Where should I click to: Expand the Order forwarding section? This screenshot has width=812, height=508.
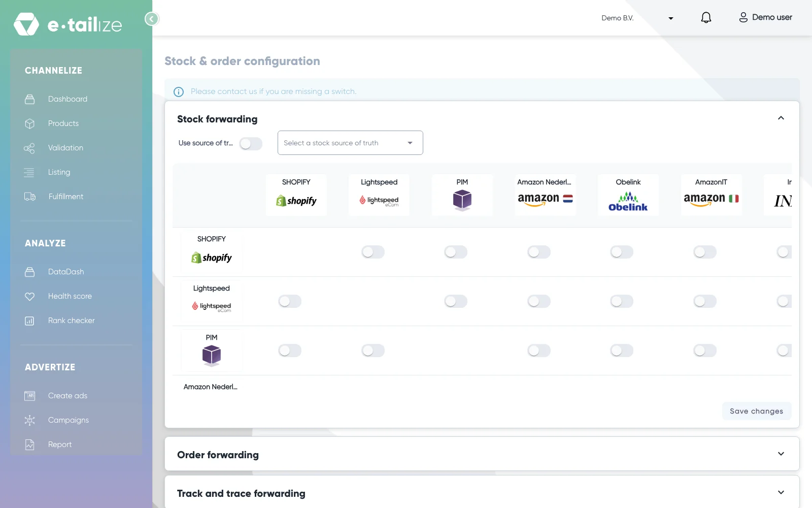781,454
